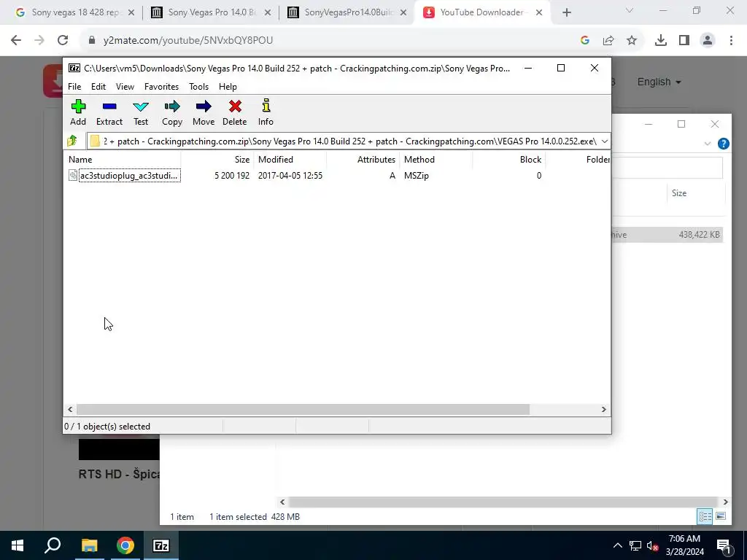Click the Move toolbar icon
This screenshot has height=560, width=747.
click(x=204, y=113)
